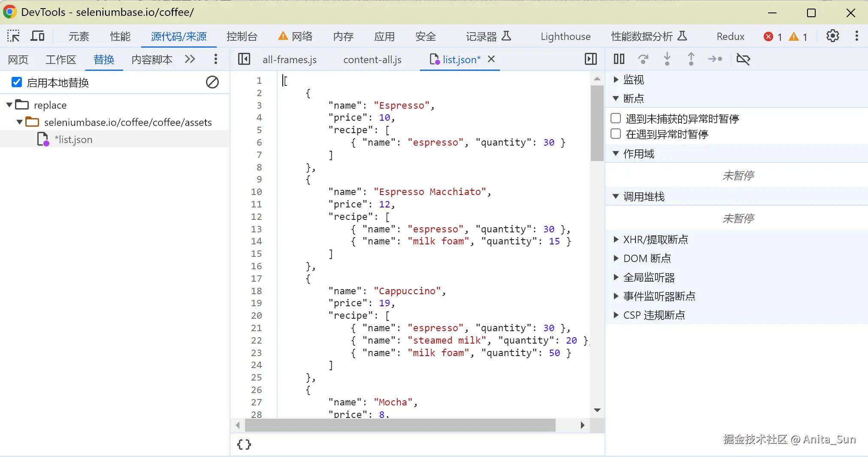Image resolution: width=868 pixels, height=457 pixels.
Task: Collapse the 调用堆栈 (Call Stack) section
Action: pos(616,197)
